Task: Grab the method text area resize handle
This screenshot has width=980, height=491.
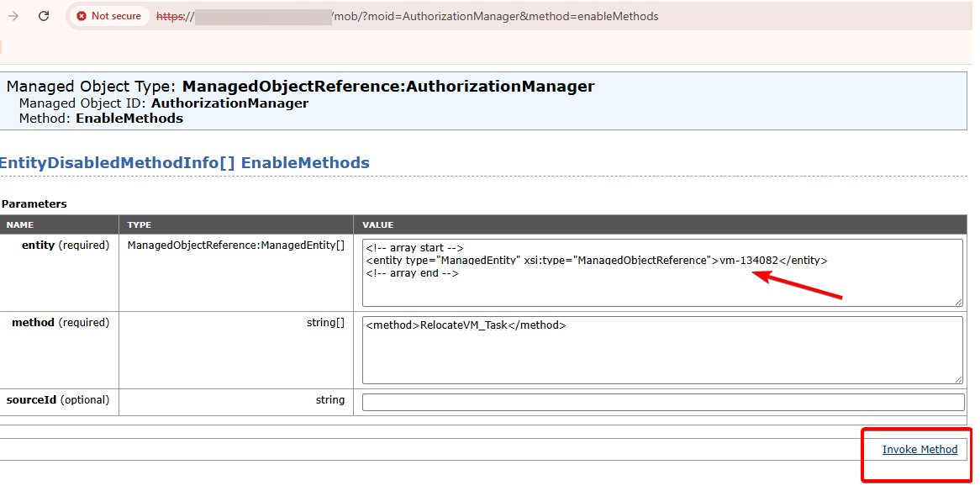Action: coord(958,379)
